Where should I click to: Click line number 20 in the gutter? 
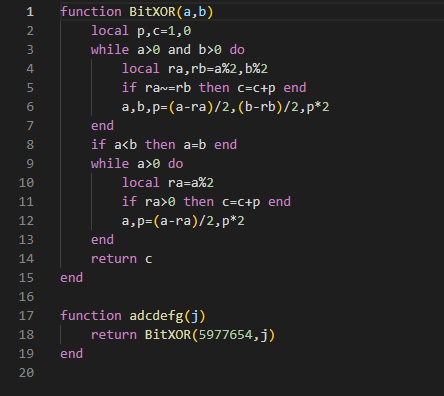tap(26, 373)
